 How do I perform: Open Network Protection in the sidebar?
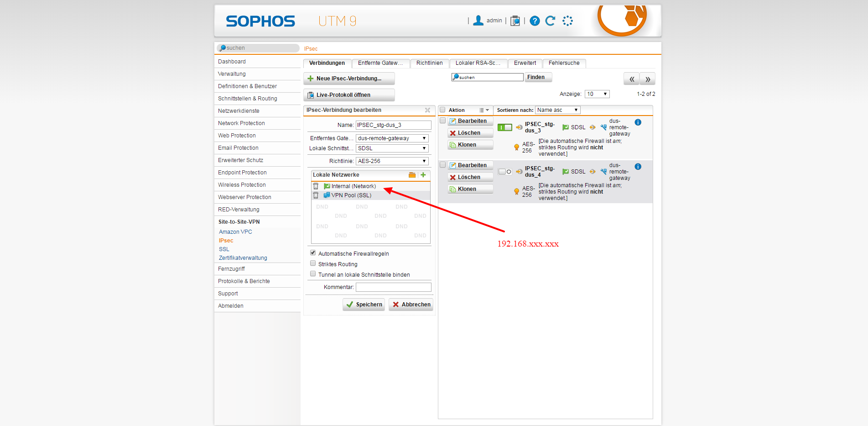click(241, 123)
